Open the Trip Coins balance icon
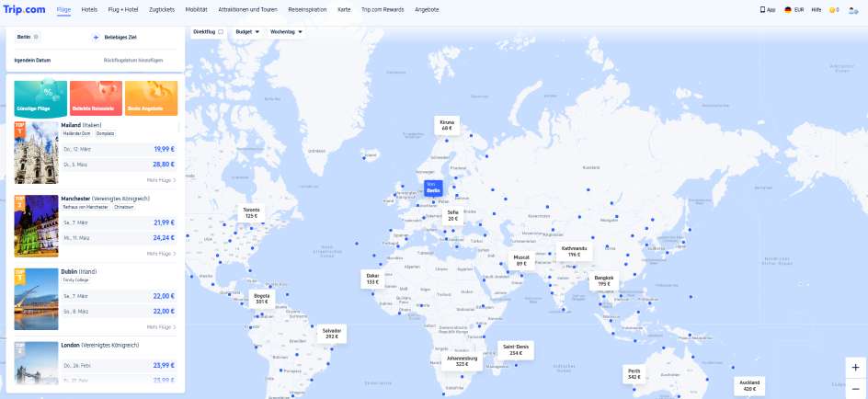The image size is (868, 399). tap(833, 9)
